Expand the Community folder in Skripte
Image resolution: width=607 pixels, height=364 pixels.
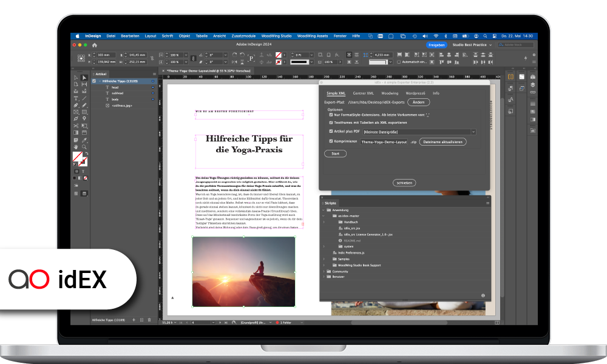pyautogui.click(x=324, y=272)
